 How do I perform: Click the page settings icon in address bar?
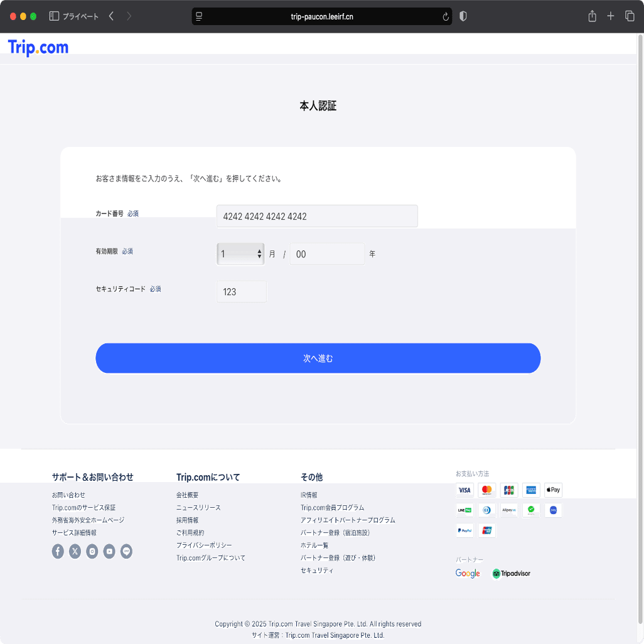(199, 16)
